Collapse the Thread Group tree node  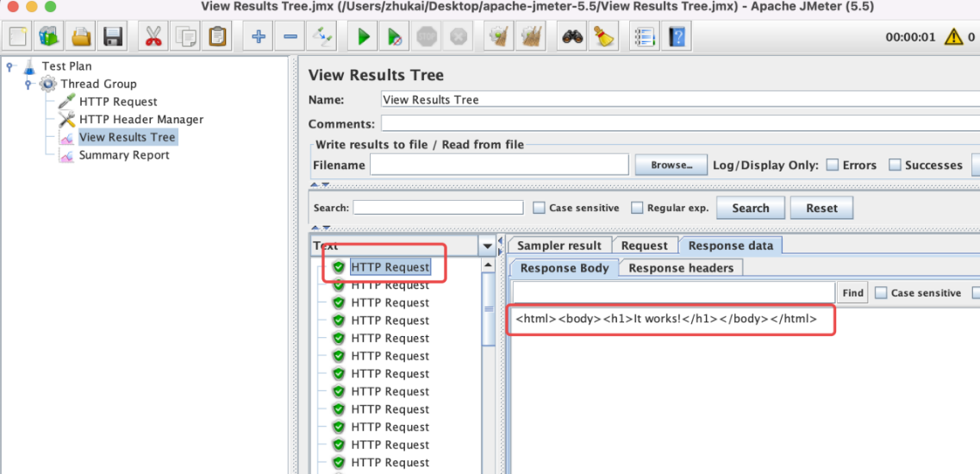(28, 84)
